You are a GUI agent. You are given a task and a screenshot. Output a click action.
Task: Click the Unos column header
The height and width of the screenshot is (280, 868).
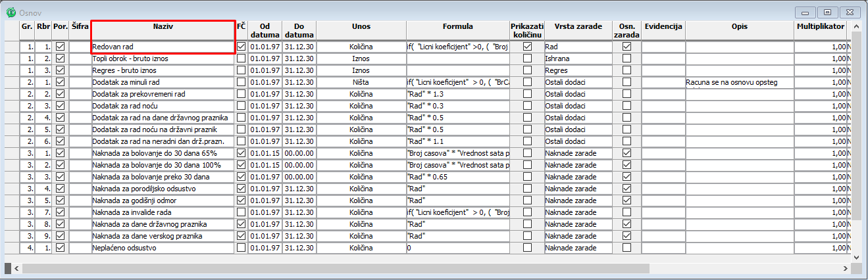(361, 30)
